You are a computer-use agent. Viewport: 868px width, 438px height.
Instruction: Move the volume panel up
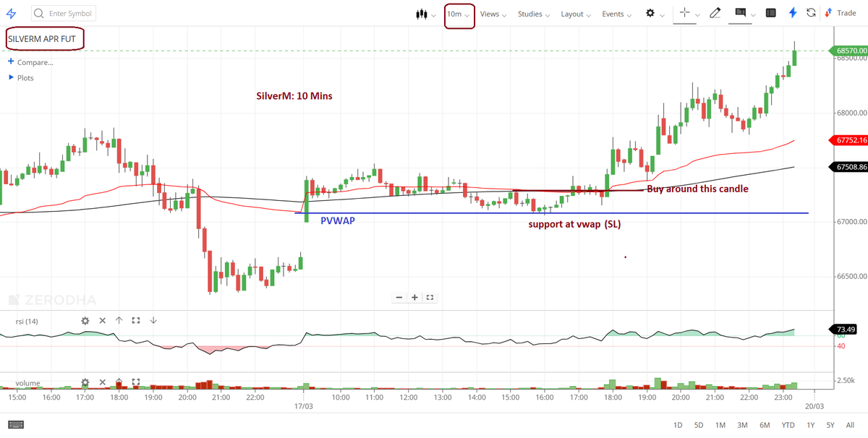[x=119, y=382]
